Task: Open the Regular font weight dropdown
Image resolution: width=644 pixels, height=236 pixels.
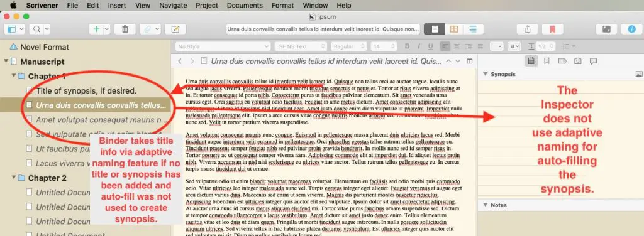Action: 349,46
